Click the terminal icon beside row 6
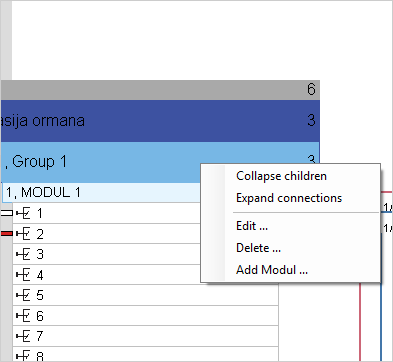Screen dimensions: 393x362 coord(23,316)
